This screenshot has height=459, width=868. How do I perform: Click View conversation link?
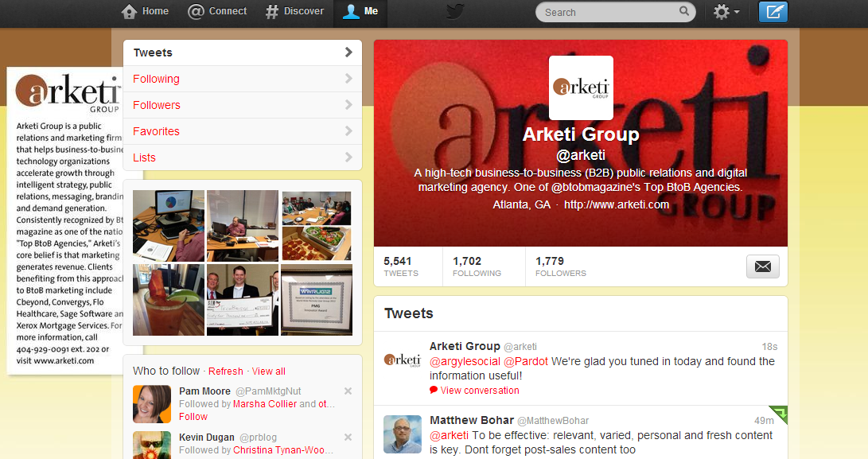[480, 391]
